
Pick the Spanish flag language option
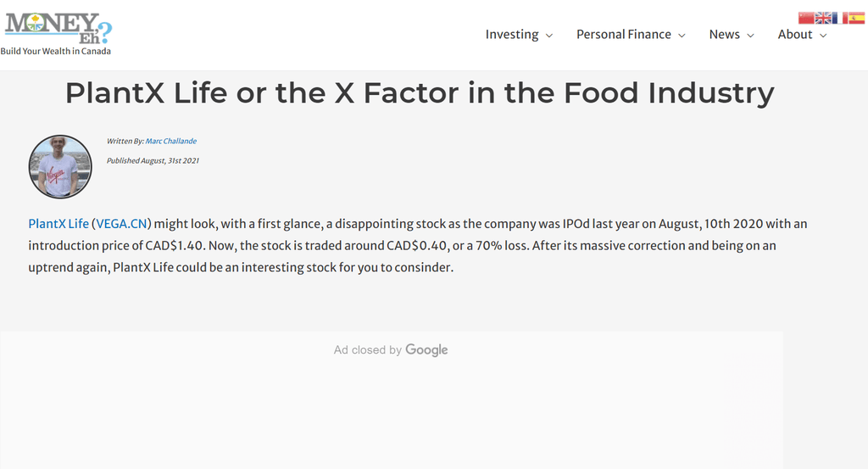click(857, 18)
